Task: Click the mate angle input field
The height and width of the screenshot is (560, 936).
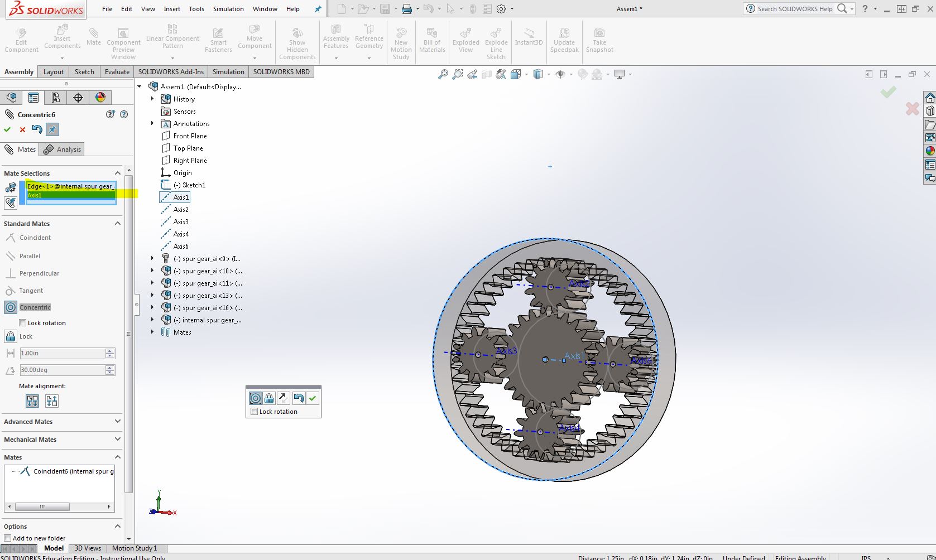Action: [62, 370]
